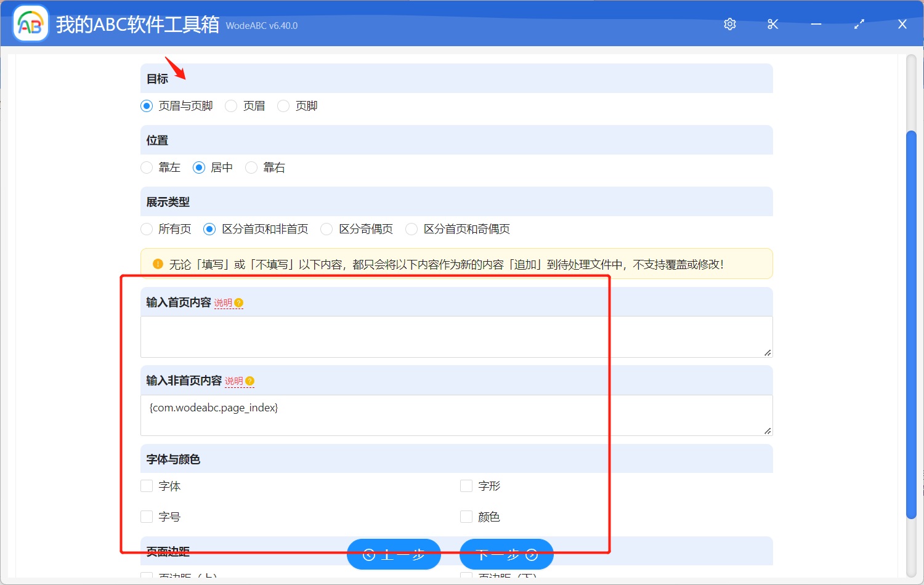Enable the 字形 checkbox
The width and height of the screenshot is (924, 585).
[466, 486]
